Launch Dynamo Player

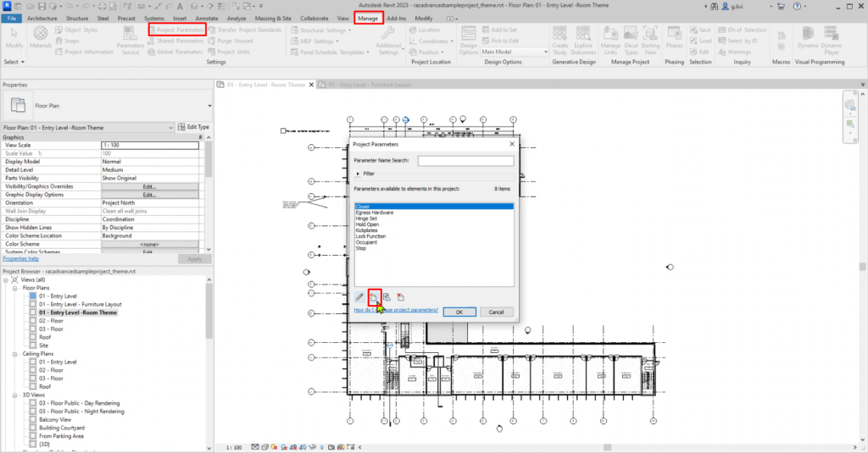point(831,41)
